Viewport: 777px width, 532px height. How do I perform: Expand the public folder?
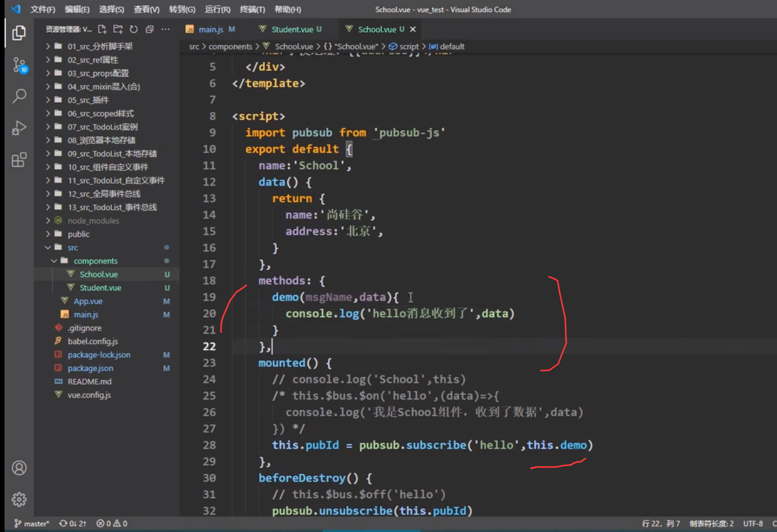[78, 234]
